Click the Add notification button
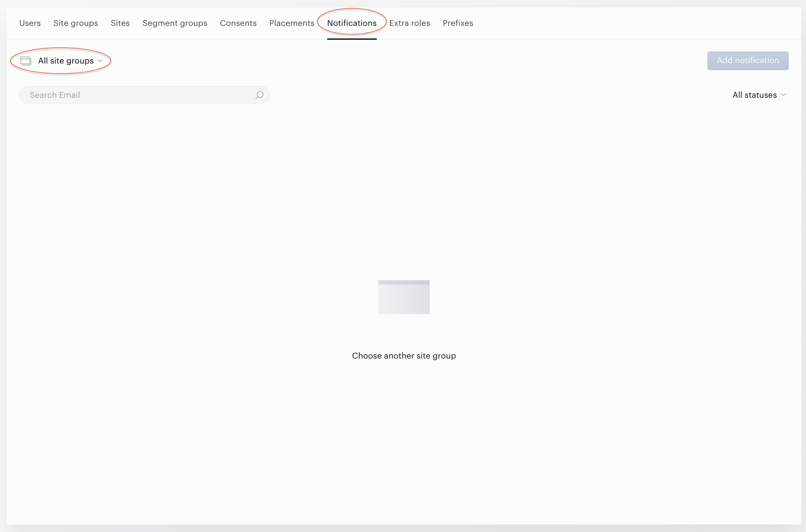The image size is (806, 532). point(748,61)
